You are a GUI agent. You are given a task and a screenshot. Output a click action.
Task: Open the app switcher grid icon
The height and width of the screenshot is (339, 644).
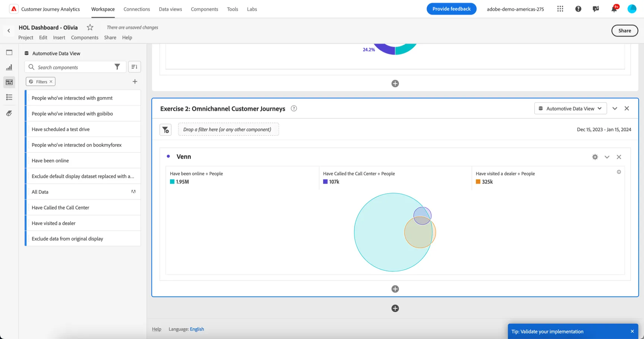pyautogui.click(x=560, y=9)
